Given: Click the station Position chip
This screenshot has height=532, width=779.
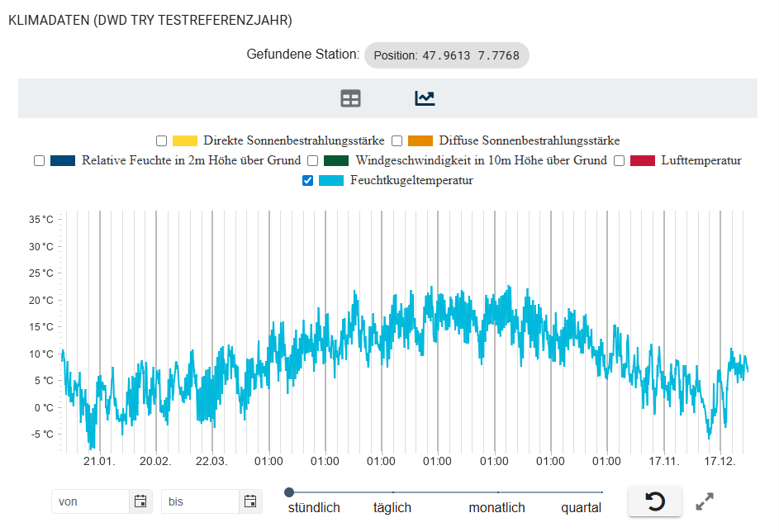Looking at the screenshot, I should pyautogui.click(x=446, y=55).
